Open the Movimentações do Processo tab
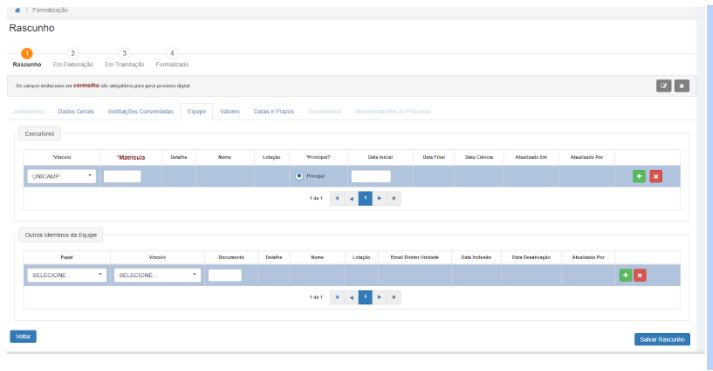This screenshot has height=371, width=713. coord(393,111)
